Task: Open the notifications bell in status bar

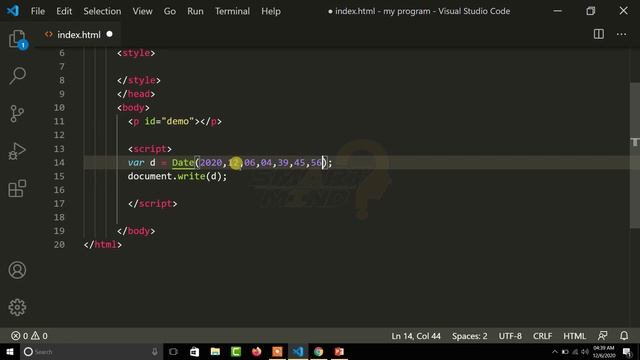Action: coord(624,336)
